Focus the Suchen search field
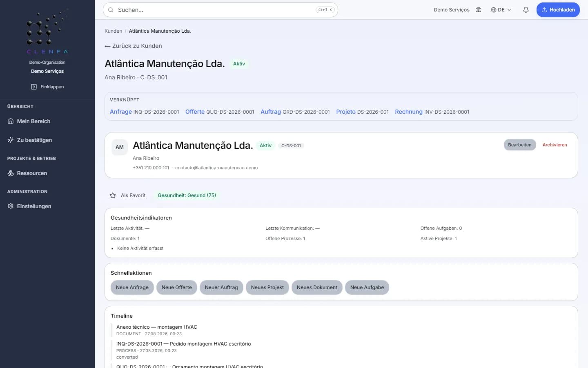The image size is (588, 368). point(220,10)
